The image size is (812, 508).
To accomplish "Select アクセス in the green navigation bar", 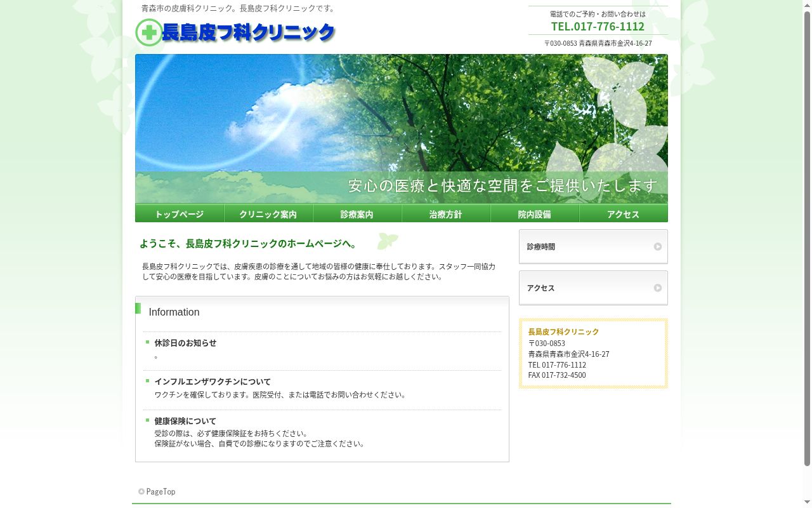I will 624,213.
